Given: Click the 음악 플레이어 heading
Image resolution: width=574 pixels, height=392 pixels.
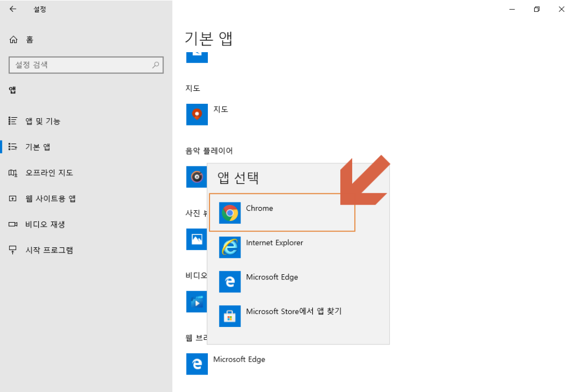Looking at the screenshot, I should 209,151.
